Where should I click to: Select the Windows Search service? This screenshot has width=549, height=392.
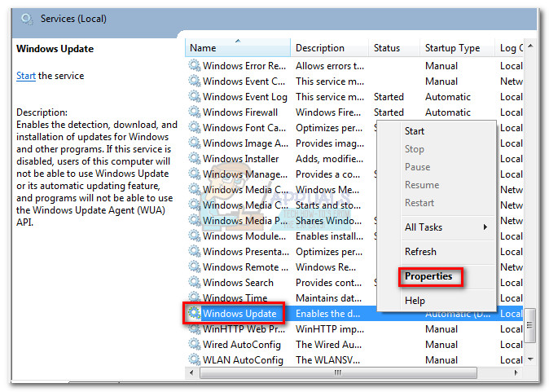point(238,282)
